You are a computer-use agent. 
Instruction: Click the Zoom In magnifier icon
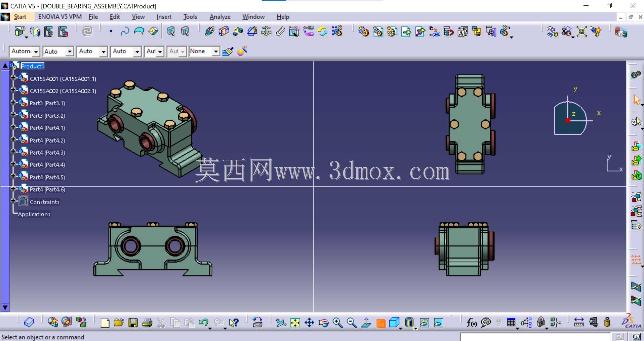[337, 323]
